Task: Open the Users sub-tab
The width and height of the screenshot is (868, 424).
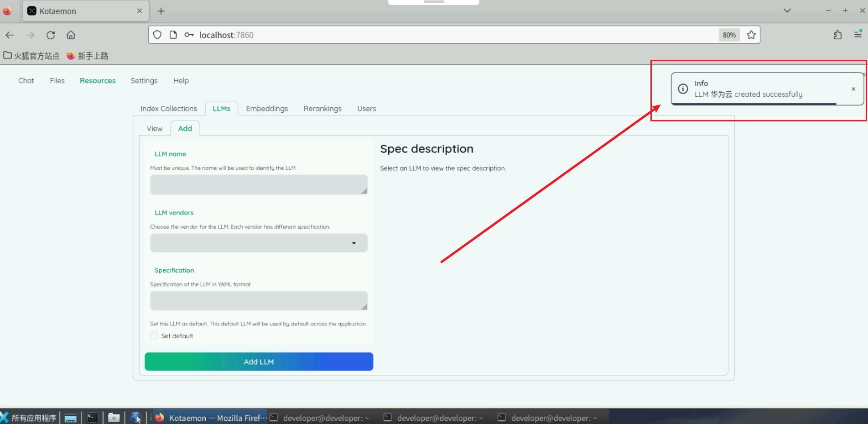Action: pyautogui.click(x=367, y=109)
